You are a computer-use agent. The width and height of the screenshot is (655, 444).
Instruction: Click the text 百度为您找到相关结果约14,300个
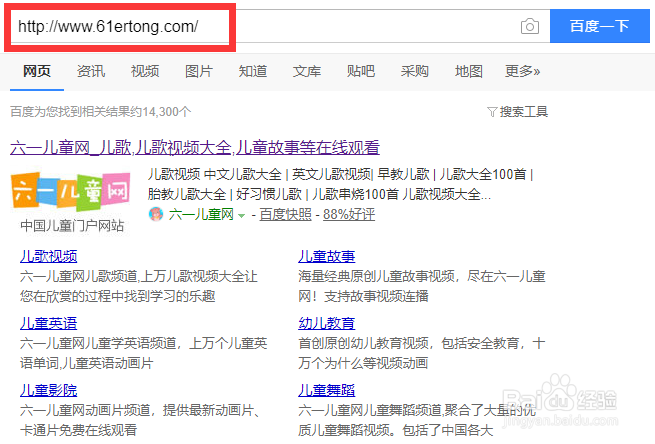click(x=101, y=112)
